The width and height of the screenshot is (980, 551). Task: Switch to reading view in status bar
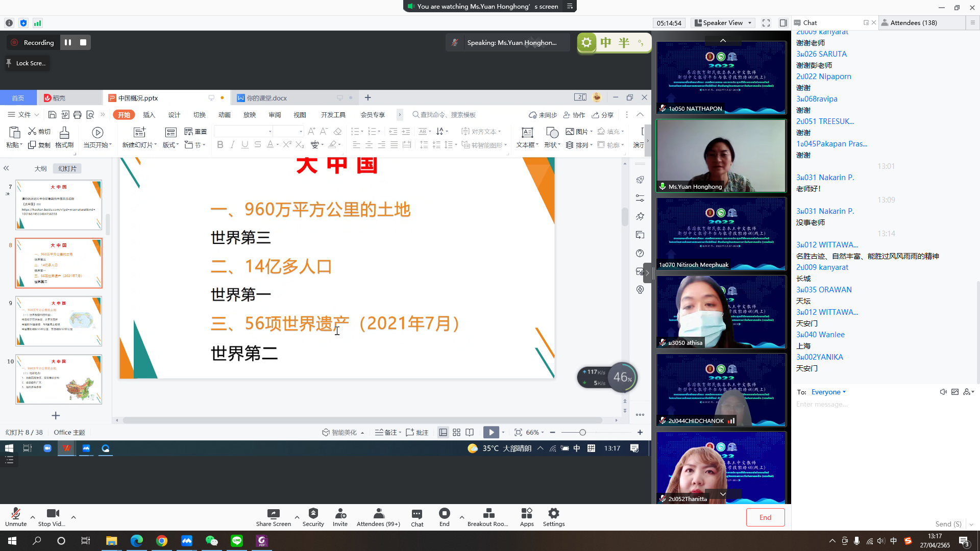tap(470, 432)
